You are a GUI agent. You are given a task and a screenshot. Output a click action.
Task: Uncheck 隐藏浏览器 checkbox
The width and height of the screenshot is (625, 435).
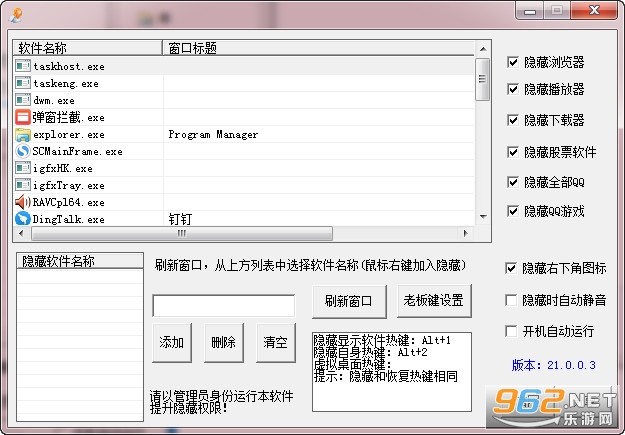click(513, 62)
